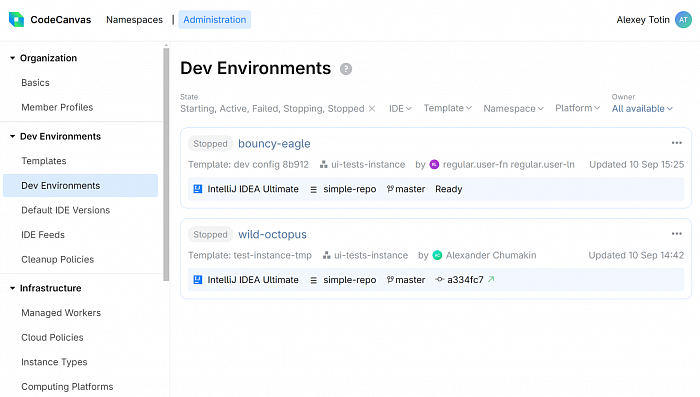Switch to Namespaces in top navigation
The image size is (700, 397).
click(x=134, y=20)
